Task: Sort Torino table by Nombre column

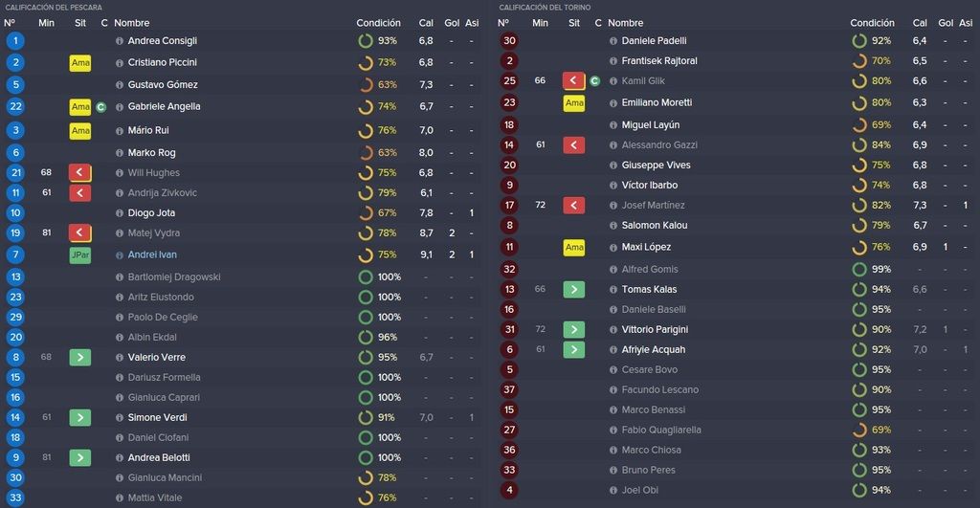Action: [625, 23]
